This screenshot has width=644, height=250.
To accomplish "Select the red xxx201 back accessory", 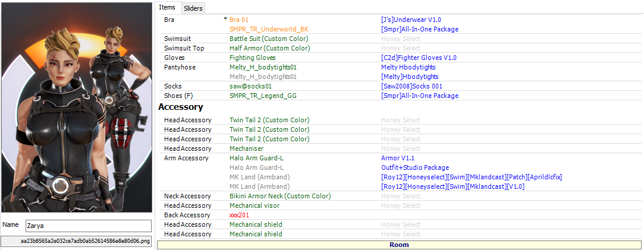I will click(240, 215).
